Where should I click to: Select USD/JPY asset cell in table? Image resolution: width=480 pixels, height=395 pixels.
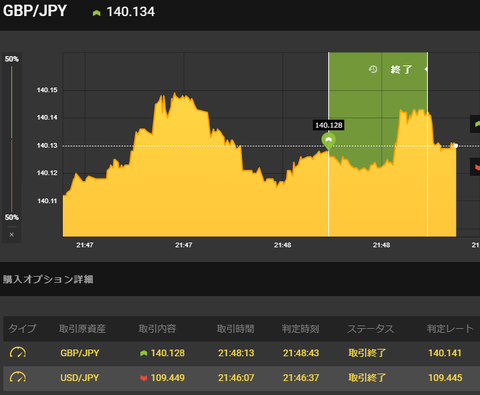(80, 378)
